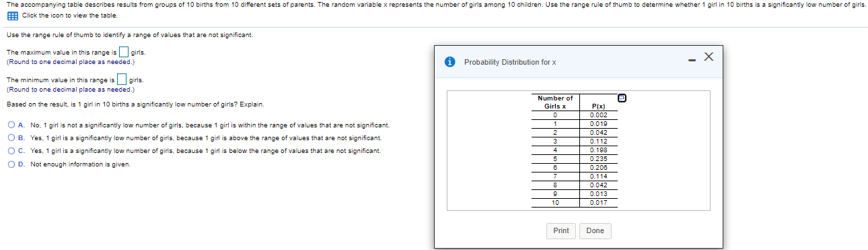Screen dimensions: 868x250
Task: Click the 'Probability Distribution for x' dialog title
Action: click(510, 62)
